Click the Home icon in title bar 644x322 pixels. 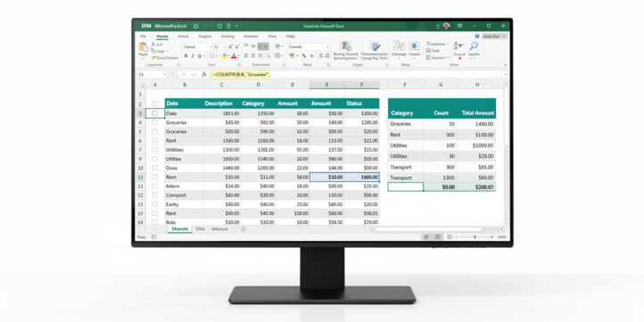pos(196,26)
